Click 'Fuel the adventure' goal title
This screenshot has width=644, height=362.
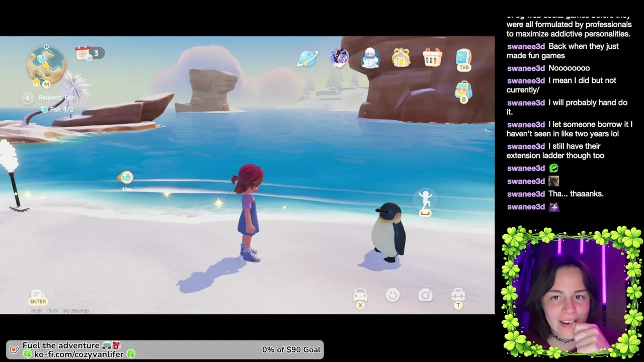(61, 345)
